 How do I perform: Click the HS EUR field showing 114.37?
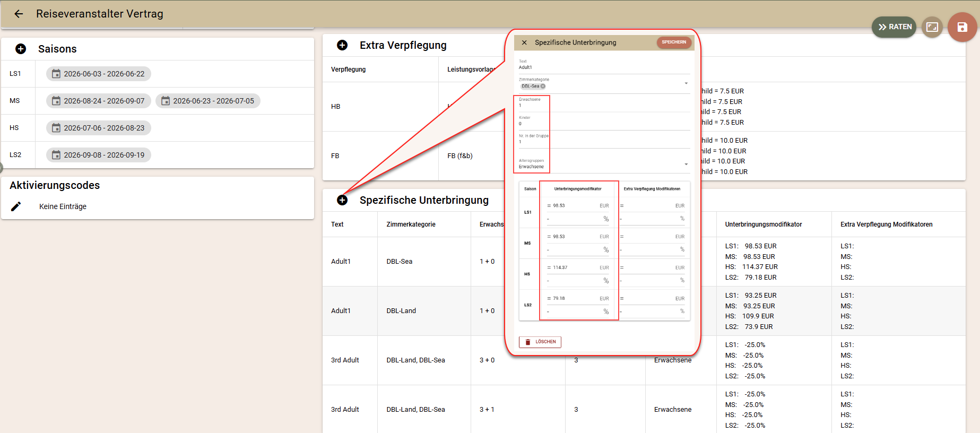577,267
